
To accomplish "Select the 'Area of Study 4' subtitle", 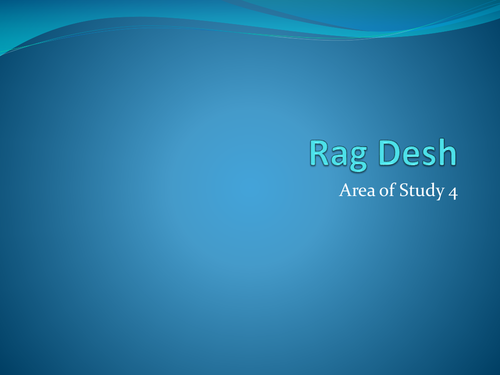I will click(x=398, y=191).
